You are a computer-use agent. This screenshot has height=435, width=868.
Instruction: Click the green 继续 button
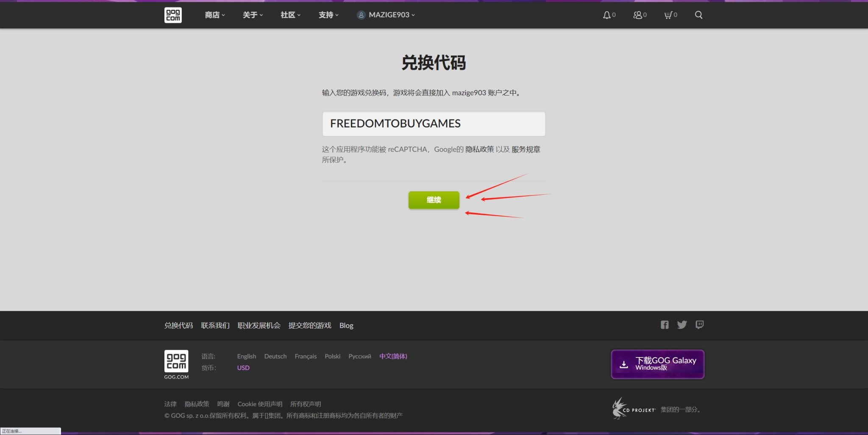(434, 200)
